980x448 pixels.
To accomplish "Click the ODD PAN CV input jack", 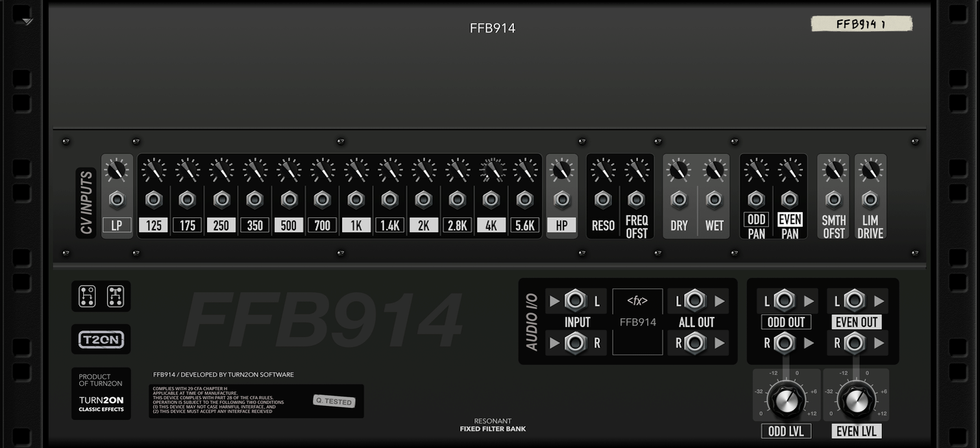I will point(756,199).
